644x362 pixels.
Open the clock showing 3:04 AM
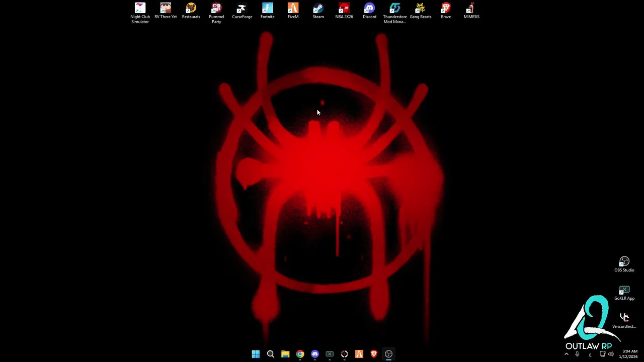pyautogui.click(x=628, y=354)
